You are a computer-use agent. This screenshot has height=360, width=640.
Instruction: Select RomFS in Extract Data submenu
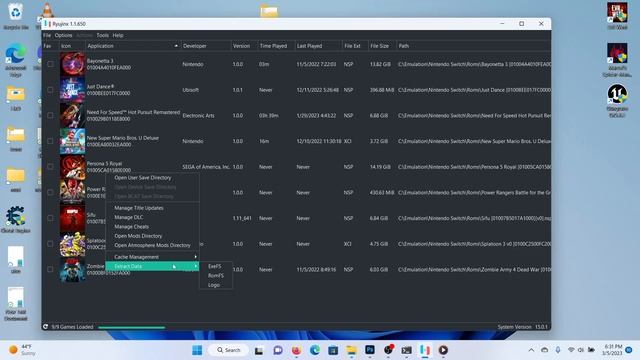216,276
